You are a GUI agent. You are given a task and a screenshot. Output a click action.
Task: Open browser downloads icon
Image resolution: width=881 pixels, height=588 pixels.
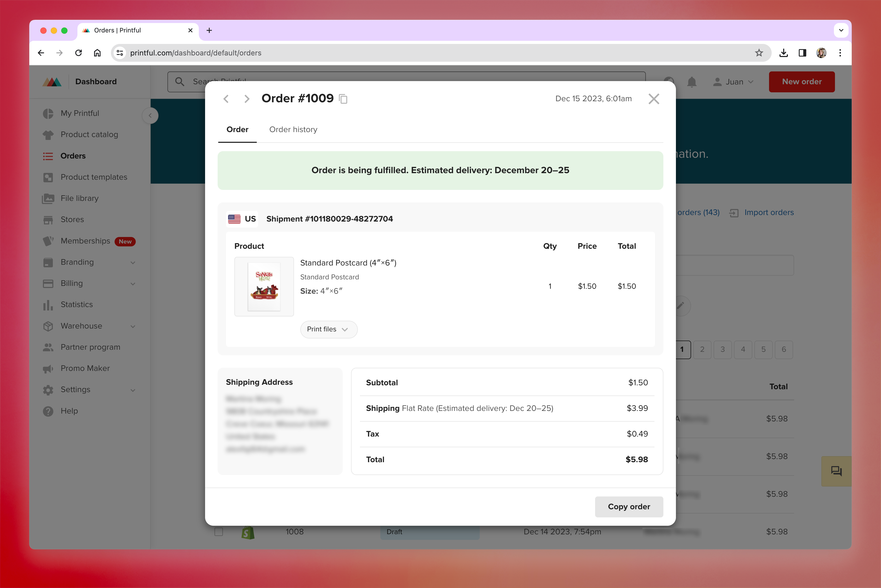pyautogui.click(x=783, y=53)
